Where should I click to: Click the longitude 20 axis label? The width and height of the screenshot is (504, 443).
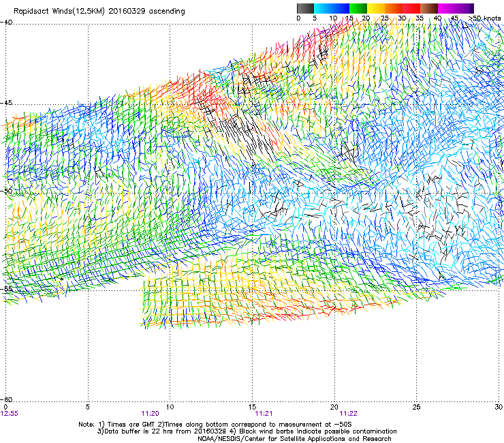click(334, 407)
